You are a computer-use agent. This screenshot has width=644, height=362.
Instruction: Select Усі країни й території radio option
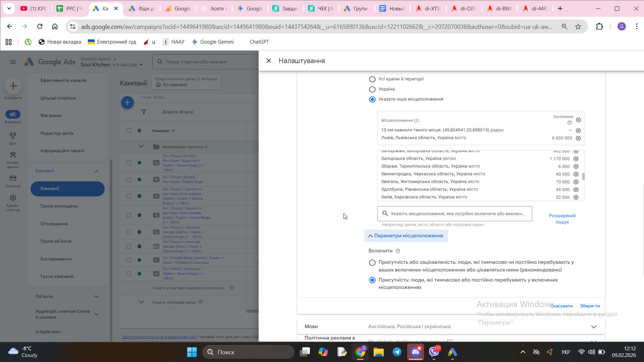(x=372, y=79)
